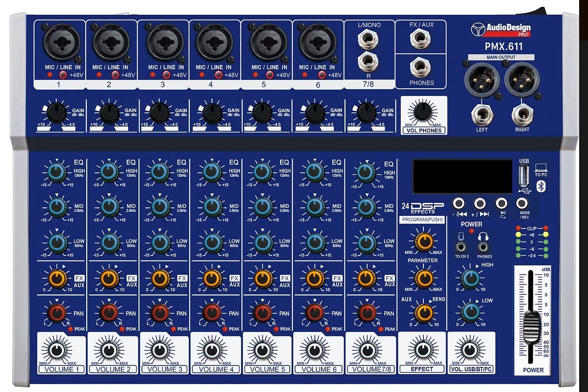This screenshot has height=392, width=588.
Task: Click the Bluetooth icon near USB port
Action: (541, 186)
